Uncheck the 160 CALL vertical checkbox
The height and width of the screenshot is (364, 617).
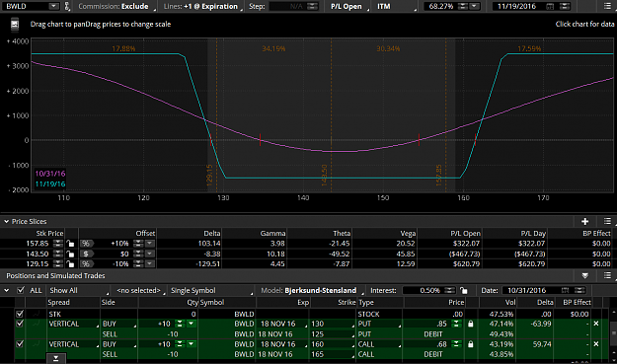pos(20,344)
